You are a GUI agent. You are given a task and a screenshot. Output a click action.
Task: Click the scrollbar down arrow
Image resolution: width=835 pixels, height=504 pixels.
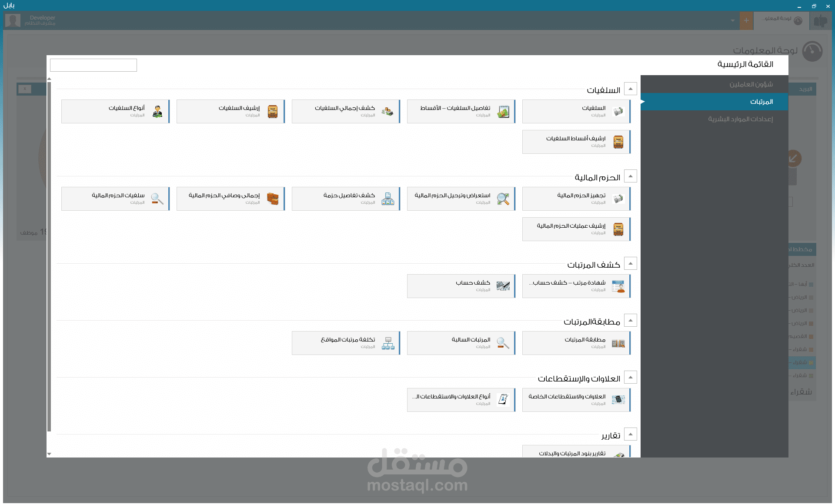click(49, 454)
